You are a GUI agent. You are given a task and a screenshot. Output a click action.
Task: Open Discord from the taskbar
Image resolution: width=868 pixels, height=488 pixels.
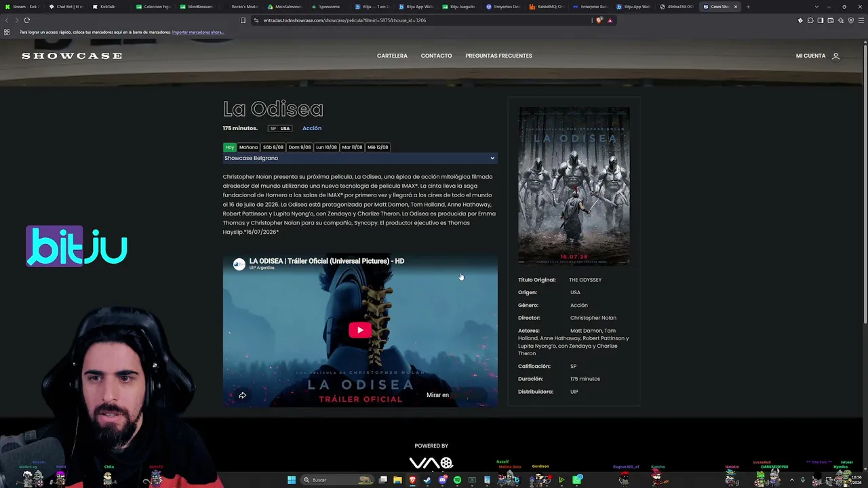point(442,480)
